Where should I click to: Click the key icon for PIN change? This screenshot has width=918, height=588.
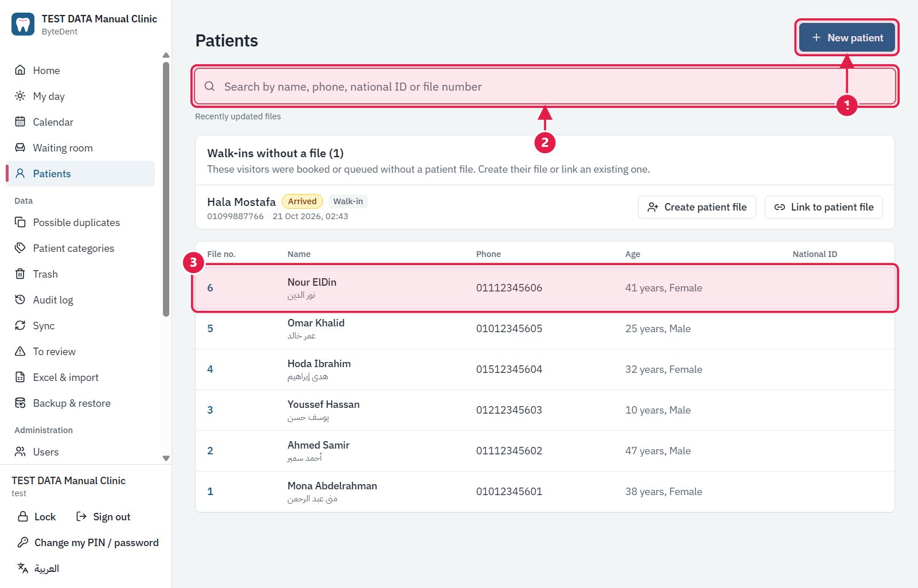click(x=23, y=542)
